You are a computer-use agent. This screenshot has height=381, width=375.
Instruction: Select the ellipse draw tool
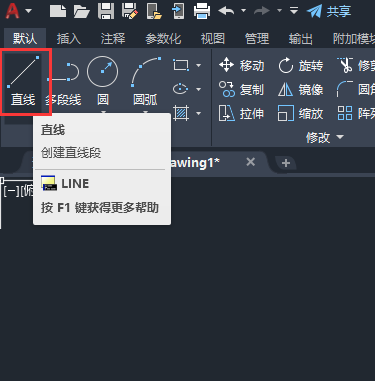click(x=181, y=89)
